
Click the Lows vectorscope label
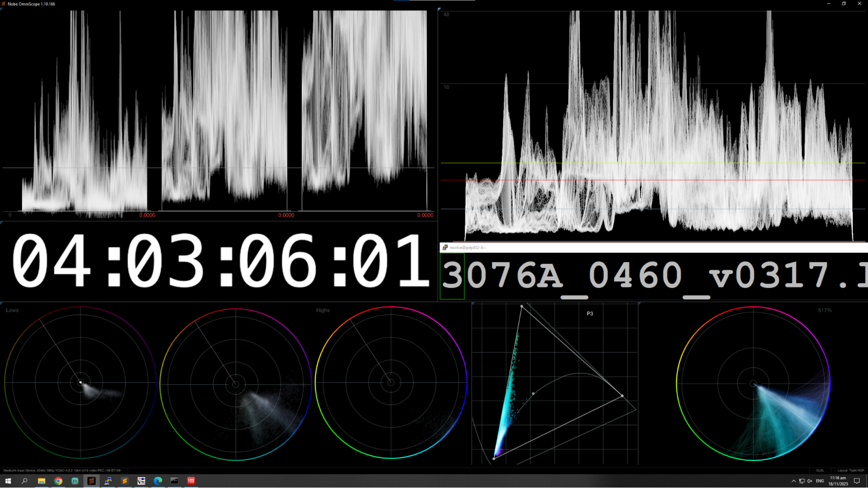[12, 310]
